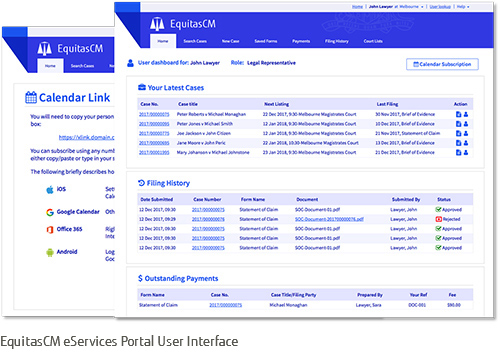Click the DOC-001 reference value
The width and height of the screenshot is (500, 360).
(417, 305)
